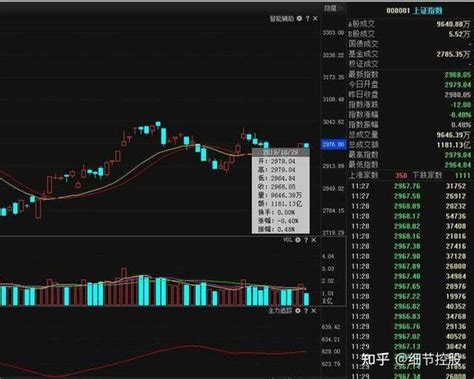The image size is (474, 379).
Task: Click the 主力 indicator name label
Action: (280, 311)
